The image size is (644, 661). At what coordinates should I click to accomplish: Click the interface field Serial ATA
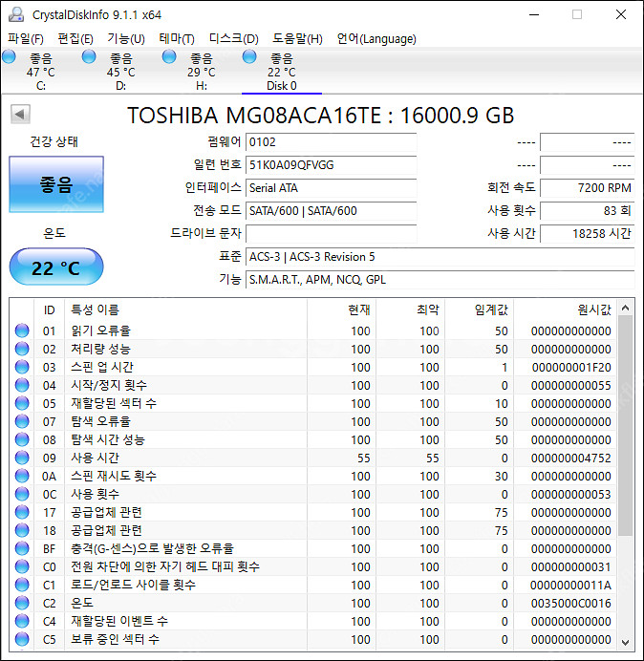(331, 187)
